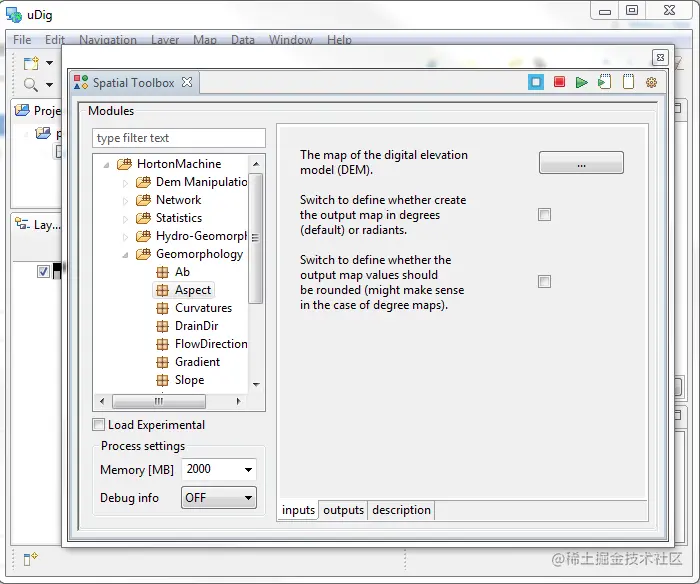Click the Spatial Toolbox tab icon
Image resolution: width=700 pixels, height=584 pixels.
click(81, 82)
